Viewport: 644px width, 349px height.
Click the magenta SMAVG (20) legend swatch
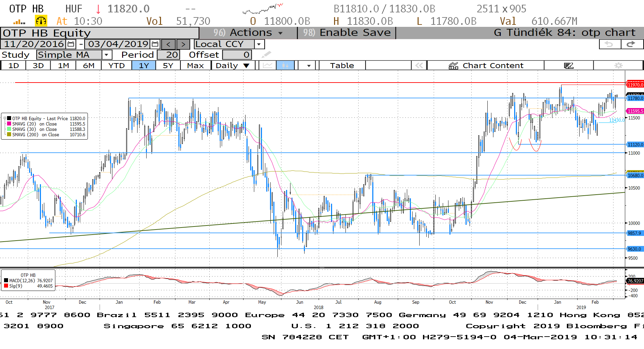[9, 124]
